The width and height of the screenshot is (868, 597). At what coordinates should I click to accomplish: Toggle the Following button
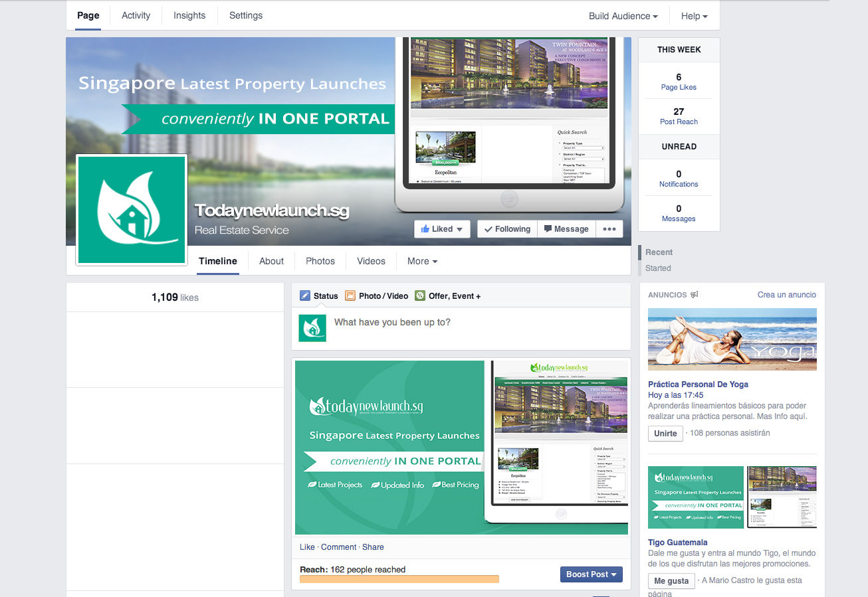[507, 229]
